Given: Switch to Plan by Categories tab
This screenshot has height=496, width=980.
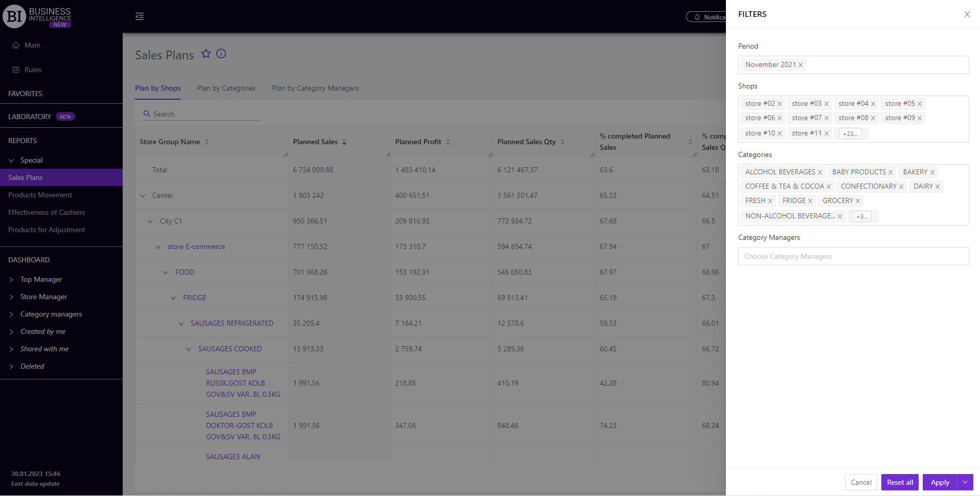Looking at the screenshot, I should point(226,88).
